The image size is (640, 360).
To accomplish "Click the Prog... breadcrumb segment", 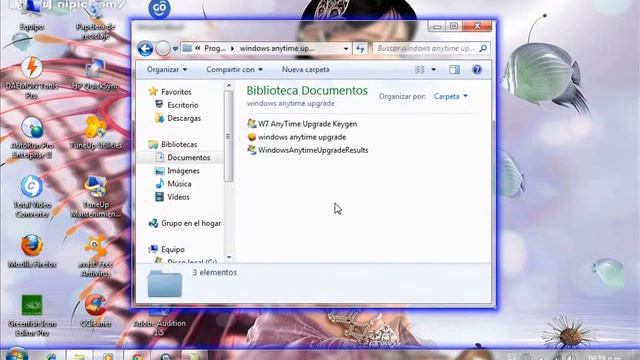I will [x=215, y=49].
